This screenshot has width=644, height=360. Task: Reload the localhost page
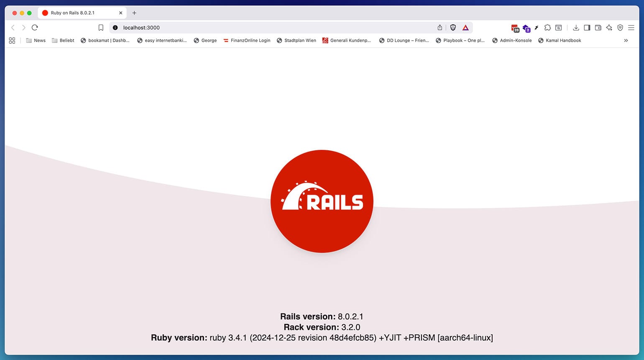pos(35,28)
